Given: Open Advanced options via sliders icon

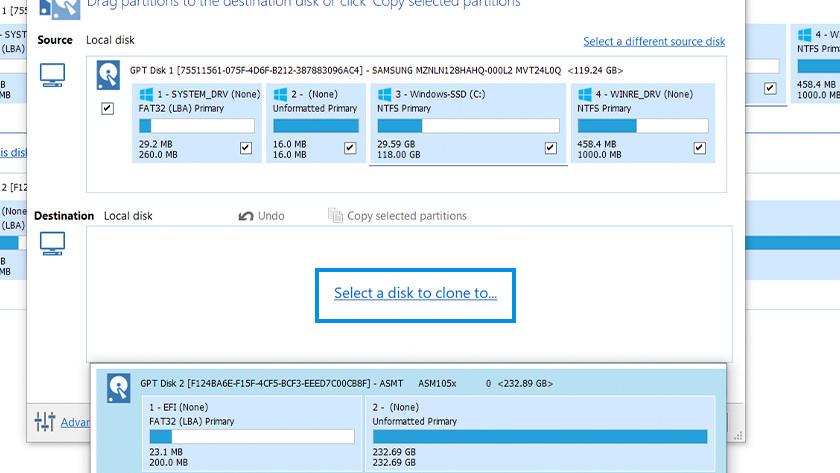Looking at the screenshot, I should 45,422.
